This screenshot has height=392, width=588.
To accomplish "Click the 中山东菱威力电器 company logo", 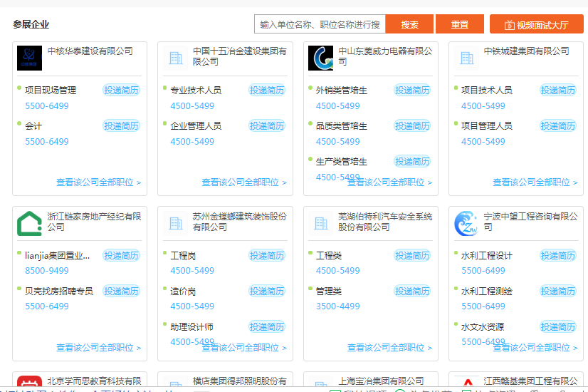I will click(x=320, y=58).
